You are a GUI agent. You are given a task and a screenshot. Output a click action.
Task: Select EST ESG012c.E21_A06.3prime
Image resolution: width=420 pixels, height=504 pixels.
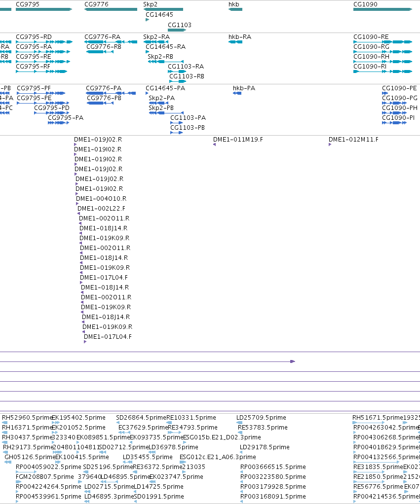point(218,457)
